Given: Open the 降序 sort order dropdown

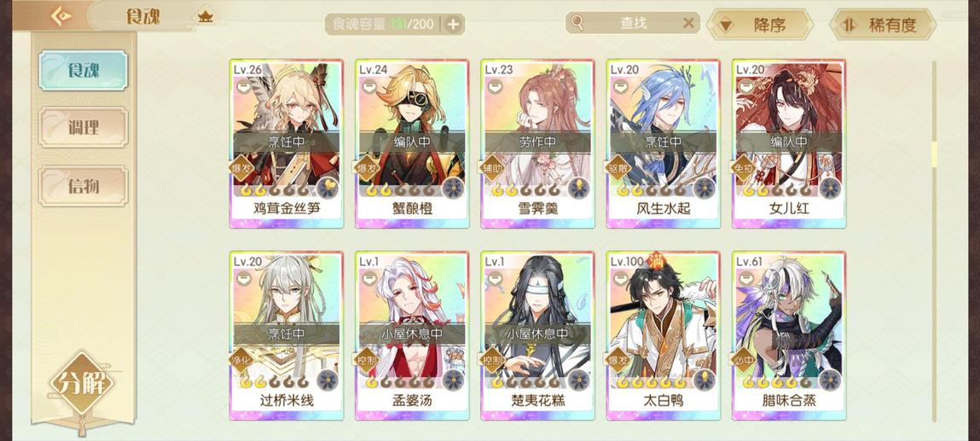Looking at the screenshot, I should tap(759, 25).
